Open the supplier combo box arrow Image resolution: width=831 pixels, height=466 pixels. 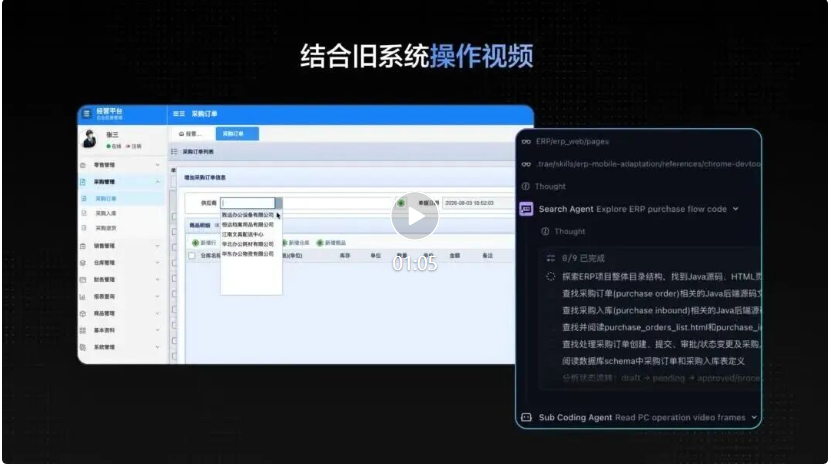pyautogui.click(x=279, y=203)
